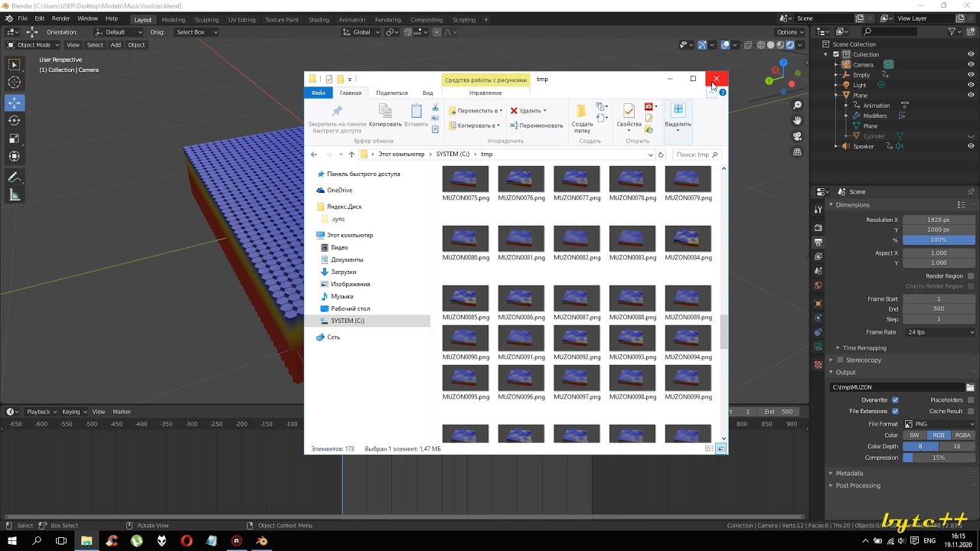Viewport: 980px width, 551px height.
Task: Activate the Scale tool in Blender's toolbar
Action: (14, 139)
